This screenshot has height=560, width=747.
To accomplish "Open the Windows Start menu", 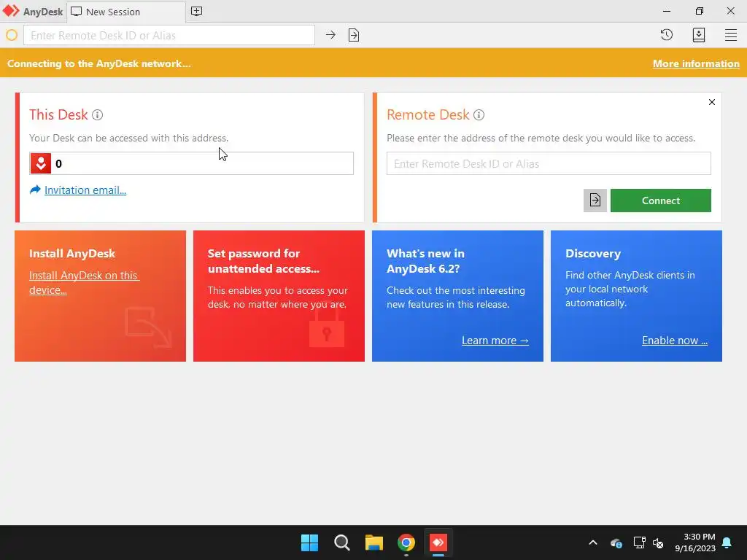I will [309, 542].
